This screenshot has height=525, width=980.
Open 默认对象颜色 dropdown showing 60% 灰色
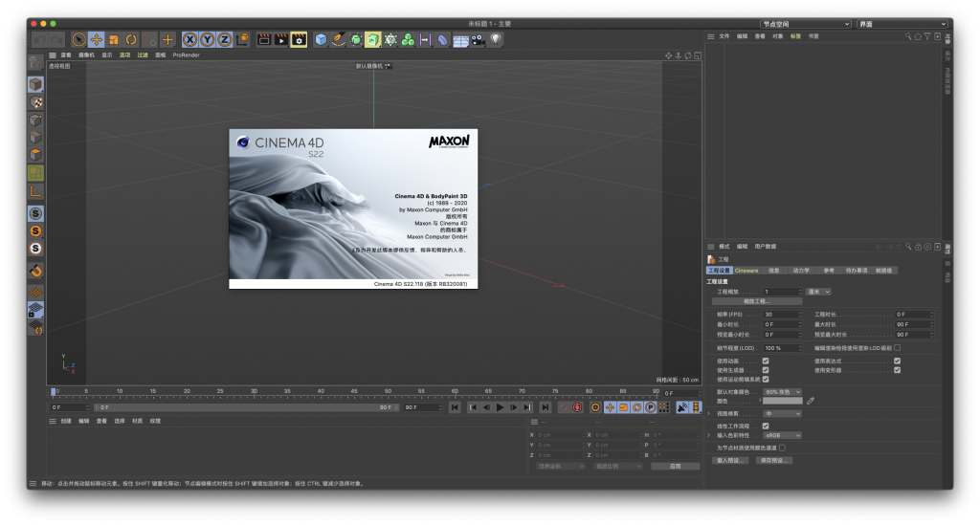782,392
